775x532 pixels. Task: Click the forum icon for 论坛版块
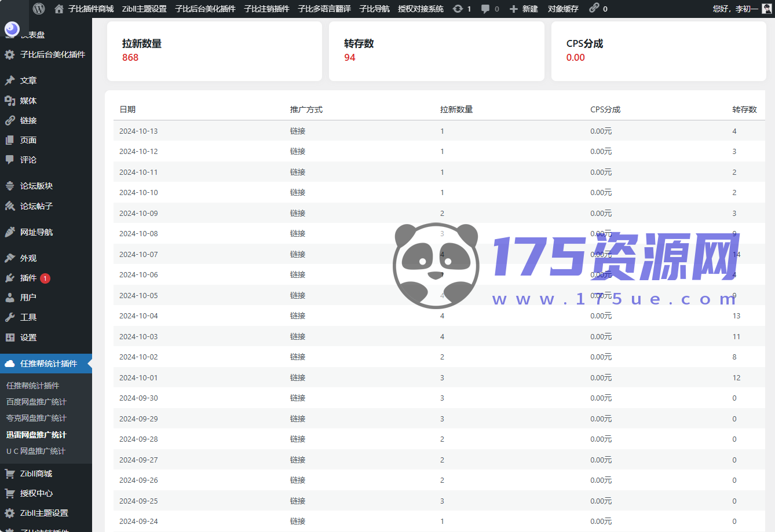(10, 186)
